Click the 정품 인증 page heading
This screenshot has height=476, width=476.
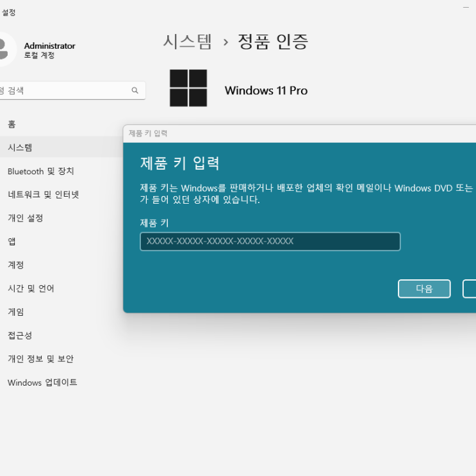[273, 42]
